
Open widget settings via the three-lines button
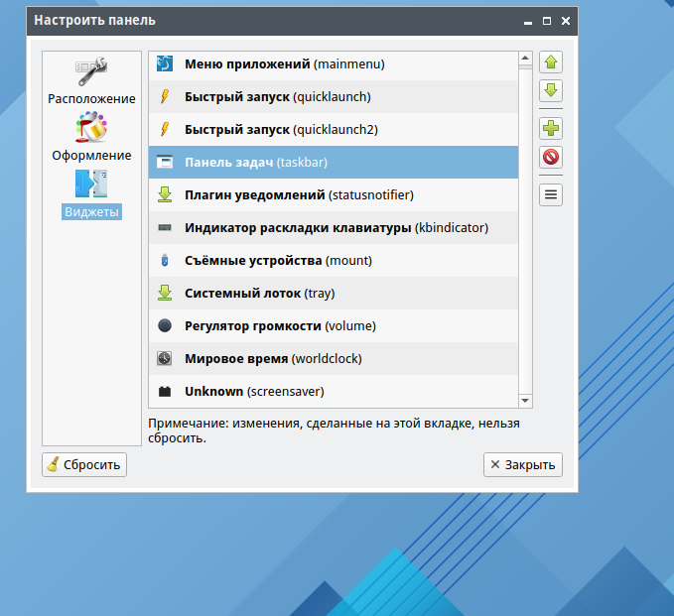tap(551, 194)
